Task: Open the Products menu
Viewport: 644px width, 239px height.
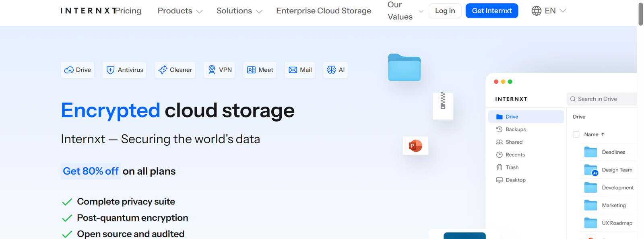Action: click(175, 11)
